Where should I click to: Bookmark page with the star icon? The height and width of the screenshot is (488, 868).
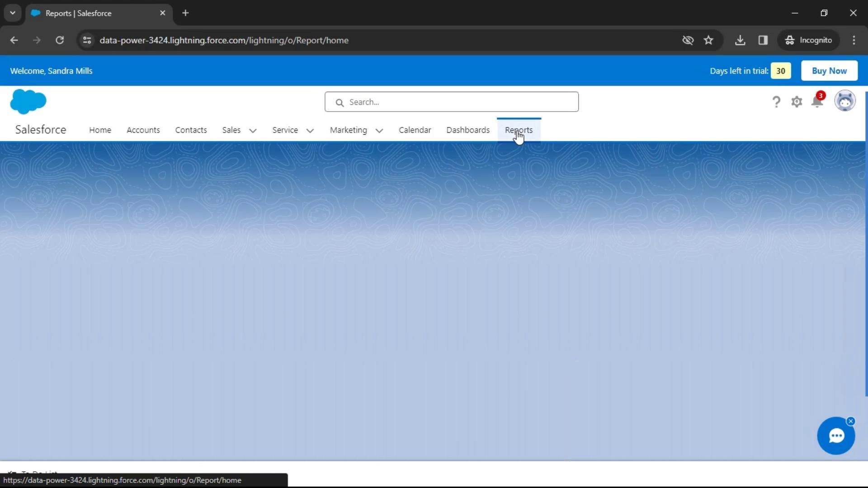pyautogui.click(x=708, y=40)
